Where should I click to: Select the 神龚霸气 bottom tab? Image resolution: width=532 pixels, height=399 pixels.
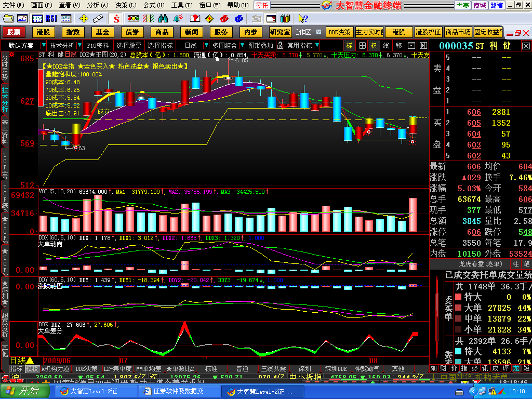point(367,369)
